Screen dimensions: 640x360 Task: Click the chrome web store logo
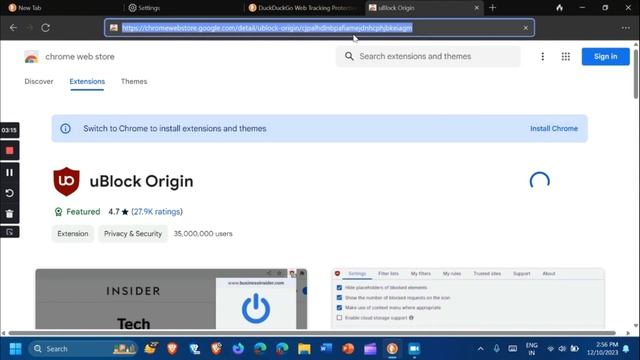[x=31, y=57]
